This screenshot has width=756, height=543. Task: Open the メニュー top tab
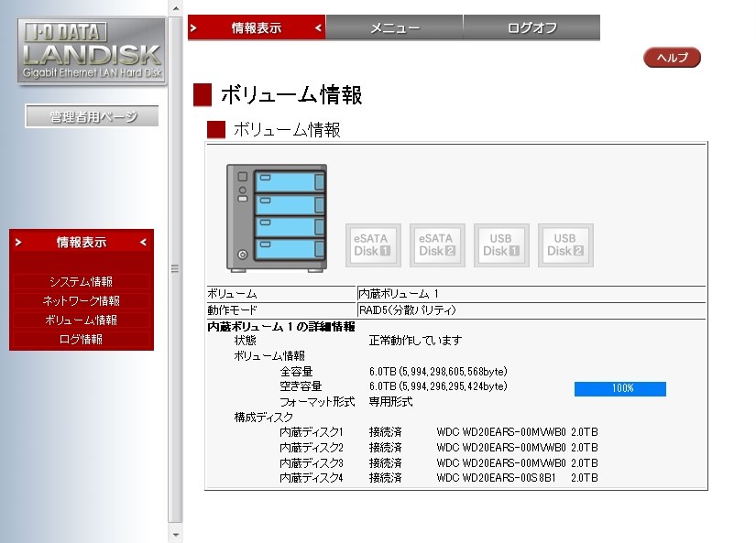[x=394, y=28]
